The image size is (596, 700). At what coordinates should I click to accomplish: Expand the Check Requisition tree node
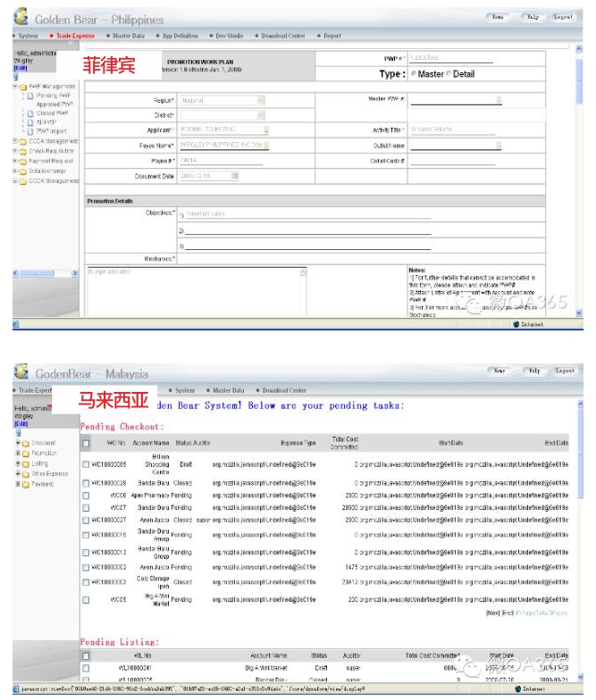pyautogui.click(x=15, y=151)
